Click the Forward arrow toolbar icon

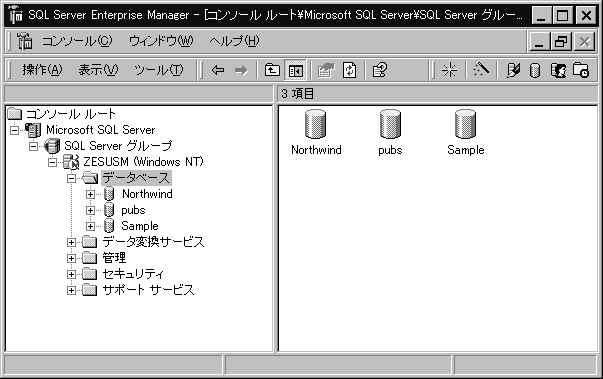coord(241,70)
